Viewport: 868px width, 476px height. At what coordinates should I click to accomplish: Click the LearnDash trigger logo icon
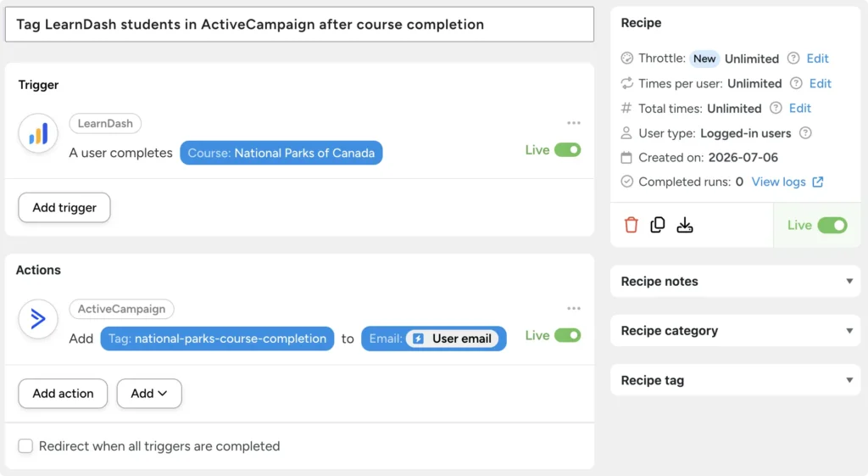38,133
